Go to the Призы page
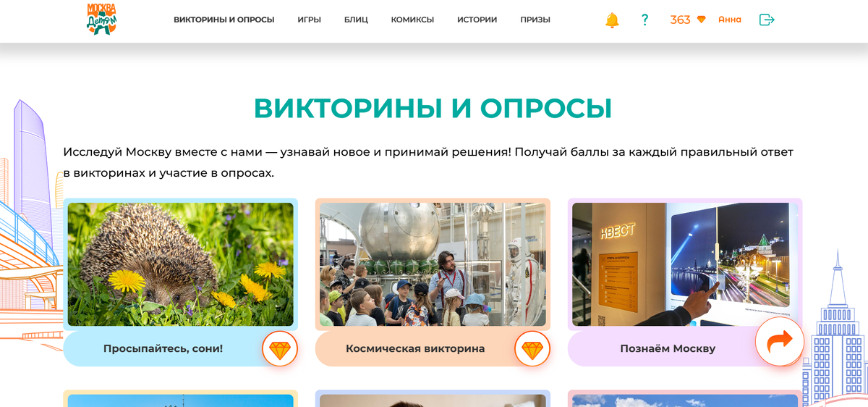 tap(535, 20)
